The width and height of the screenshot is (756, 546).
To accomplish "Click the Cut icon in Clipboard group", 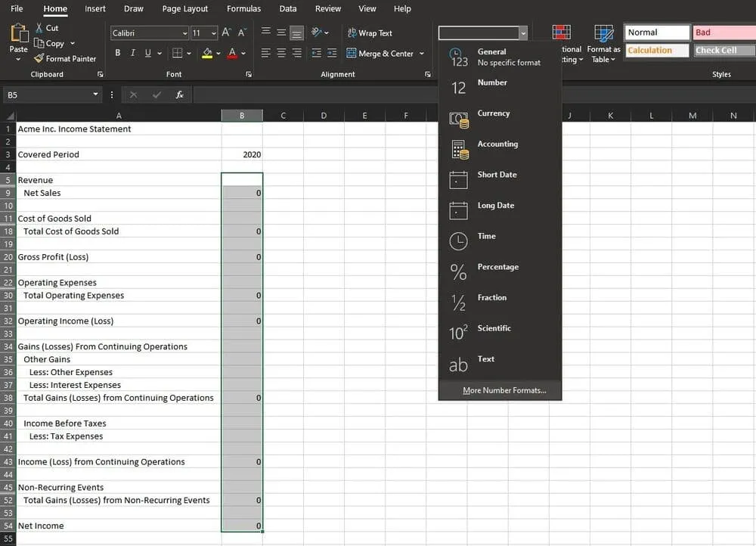I will coord(42,26).
